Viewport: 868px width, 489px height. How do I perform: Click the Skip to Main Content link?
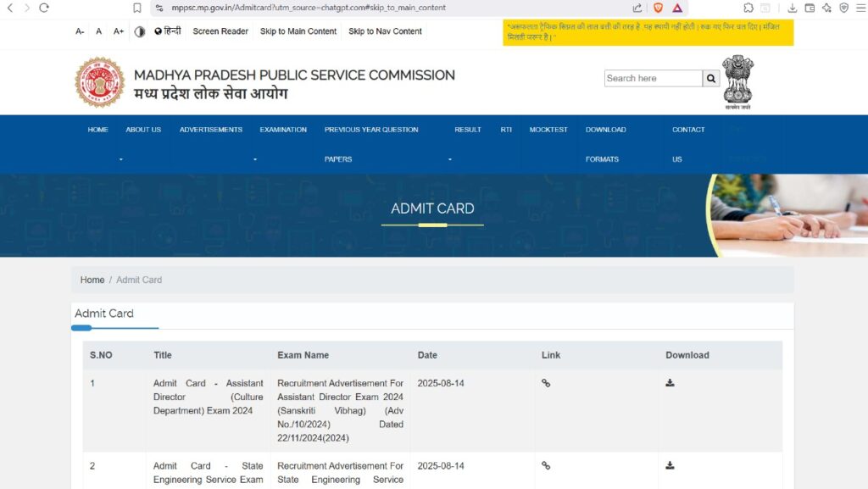click(x=298, y=31)
